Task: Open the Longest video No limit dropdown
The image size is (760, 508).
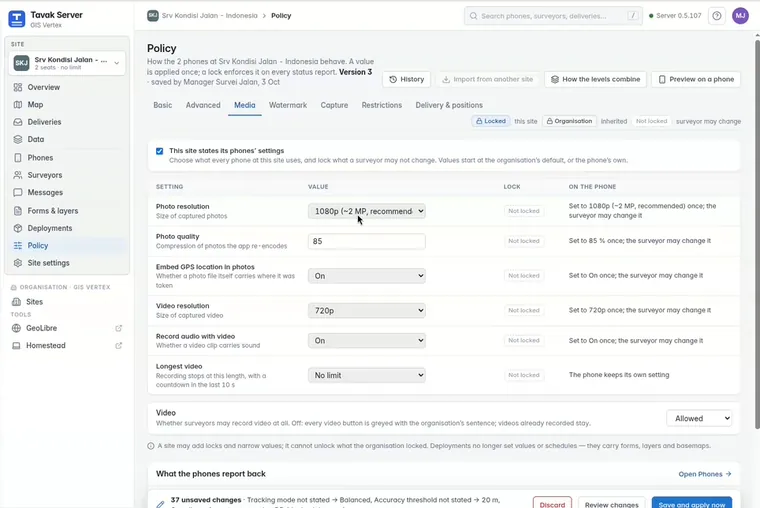Action: click(x=366, y=375)
